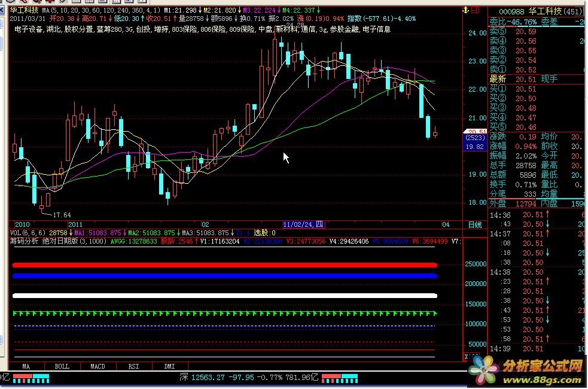This screenshot has width=588, height=389.
Task: Click the 分笔 333 field
Action: coord(513,194)
